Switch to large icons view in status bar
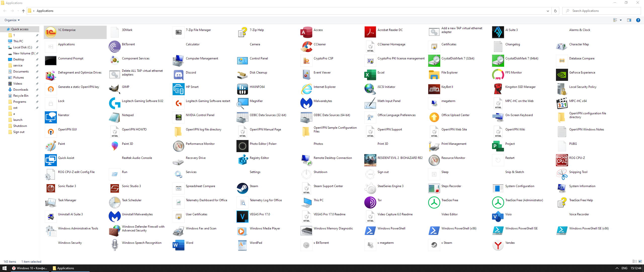 tap(640, 261)
